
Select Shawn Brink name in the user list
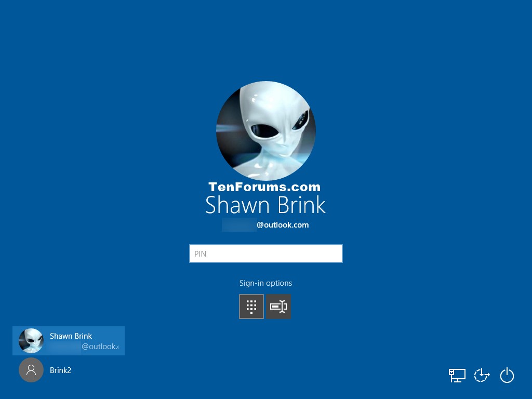tap(71, 336)
